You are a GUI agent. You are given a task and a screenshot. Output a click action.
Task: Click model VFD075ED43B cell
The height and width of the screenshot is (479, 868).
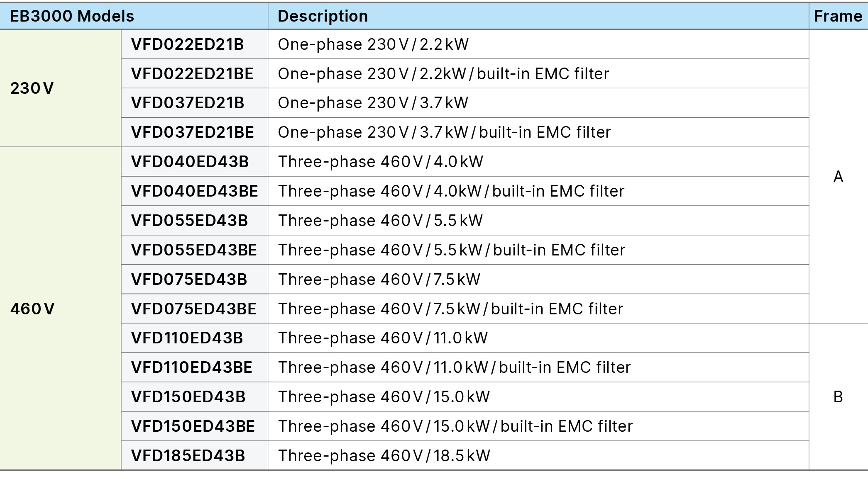pos(195,280)
